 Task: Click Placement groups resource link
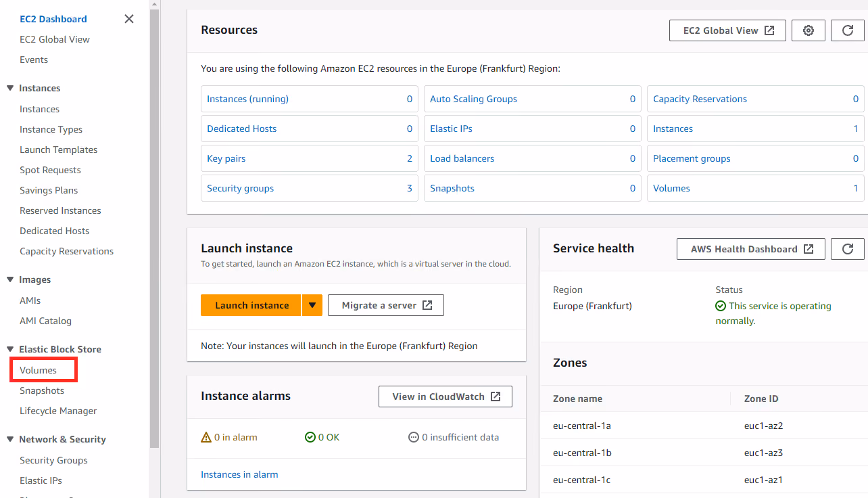coord(692,158)
